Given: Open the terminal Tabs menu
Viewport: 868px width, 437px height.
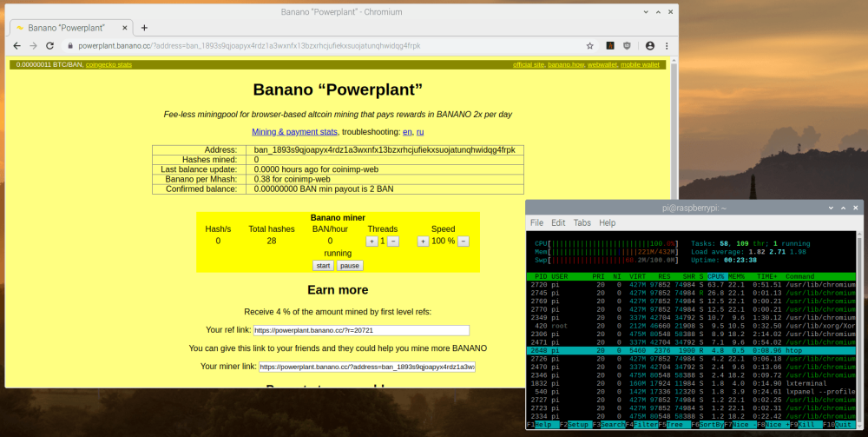Looking at the screenshot, I should [x=582, y=222].
